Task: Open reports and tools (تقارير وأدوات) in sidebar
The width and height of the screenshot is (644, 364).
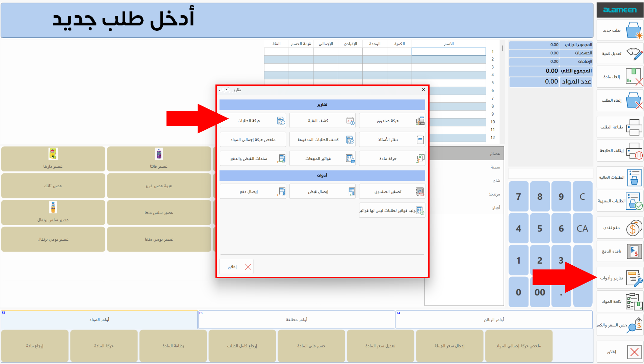Action: coord(620,278)
